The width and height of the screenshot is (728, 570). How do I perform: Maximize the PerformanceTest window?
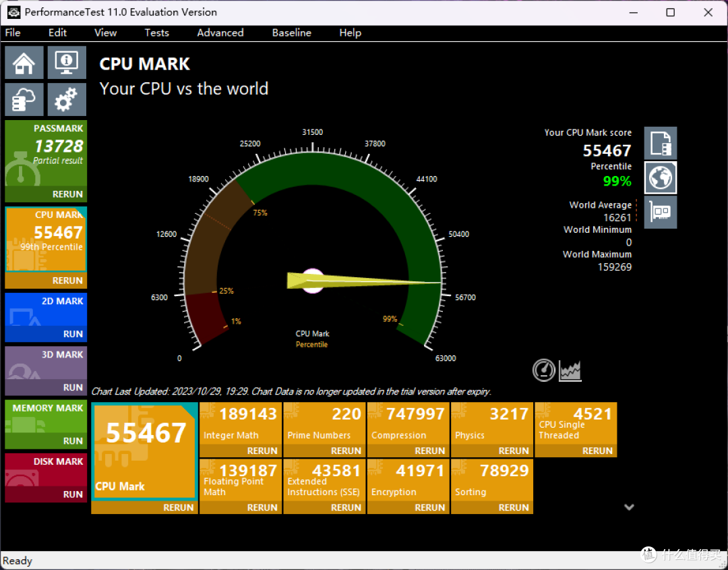pyautogui.click(x=670, y=12)
